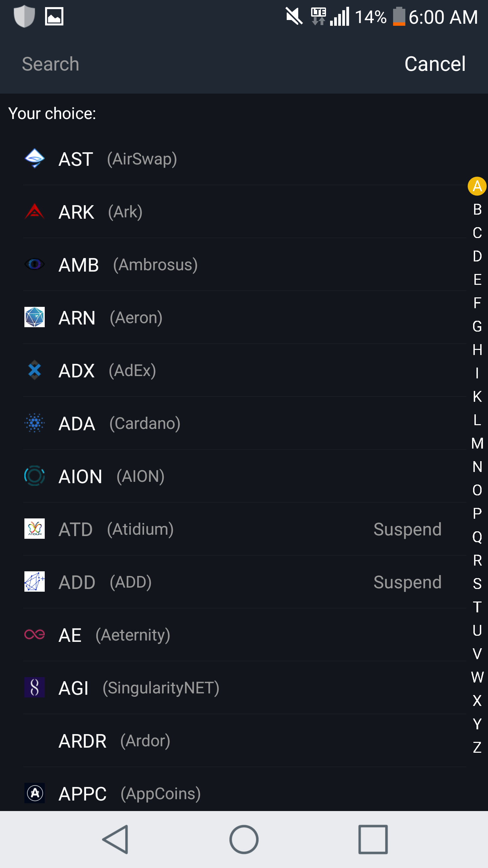Screen dimensions: 488x868
Task: Tap the AirSwap AST coin icon
Action: click(35, 159)
